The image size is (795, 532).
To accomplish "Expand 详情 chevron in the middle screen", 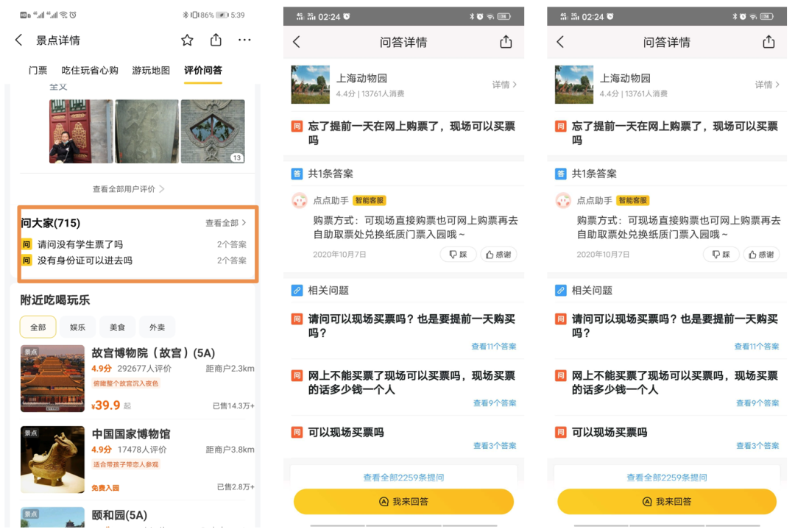I will (504, 85).
